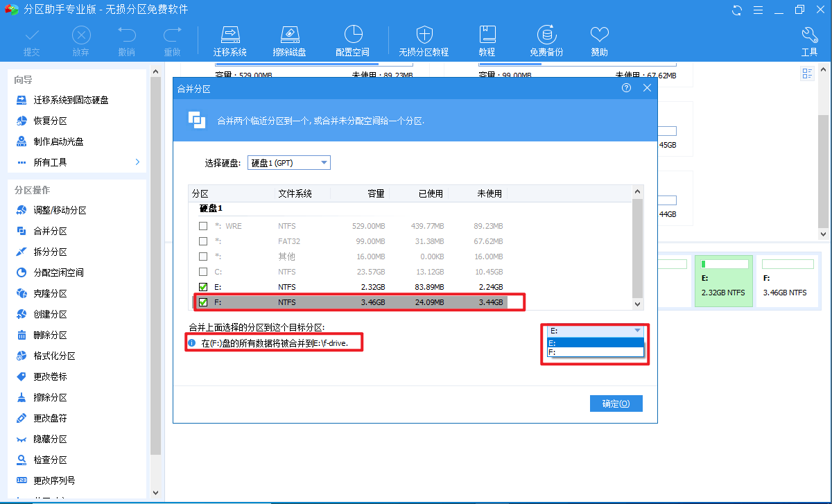Uncheck the E: partition checkbox
Image resolution: width=832 pixels, height=504 pixels.
tap(203, 287)
